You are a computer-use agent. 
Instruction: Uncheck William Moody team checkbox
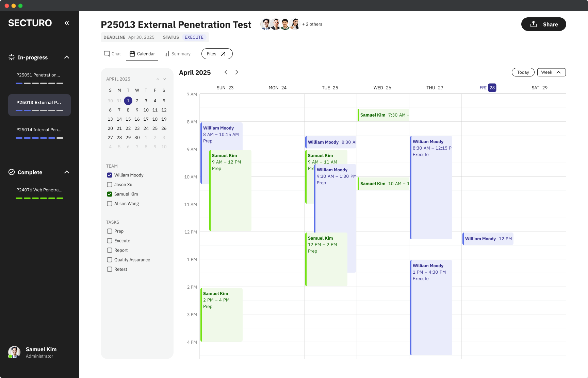point(110,175)
